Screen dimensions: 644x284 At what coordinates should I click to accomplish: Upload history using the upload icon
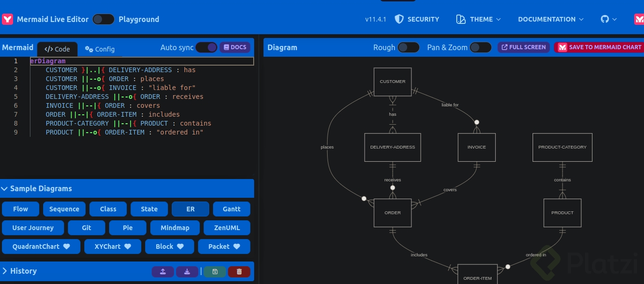click(x=163, y=271)
